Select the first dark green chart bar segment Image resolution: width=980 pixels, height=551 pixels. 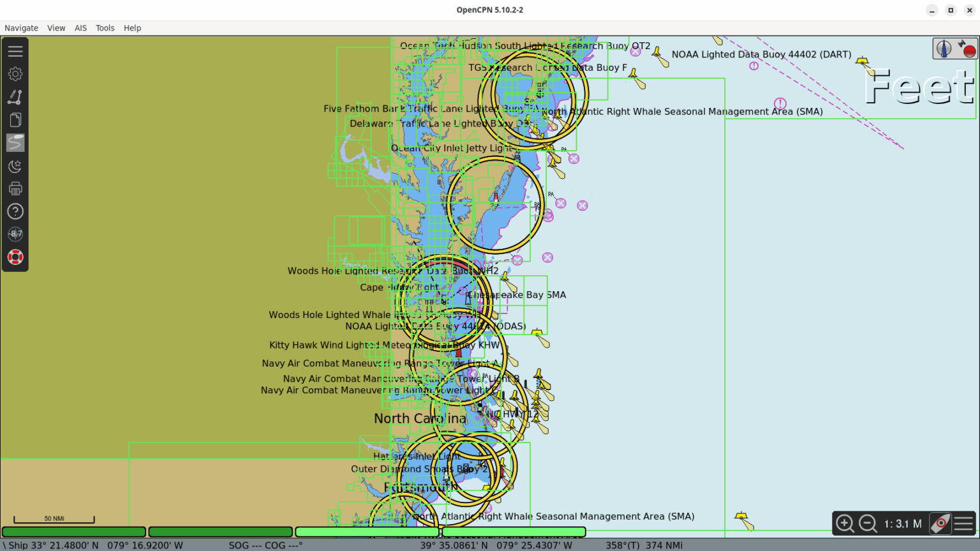pyautogui.click(x=74, y=532)
